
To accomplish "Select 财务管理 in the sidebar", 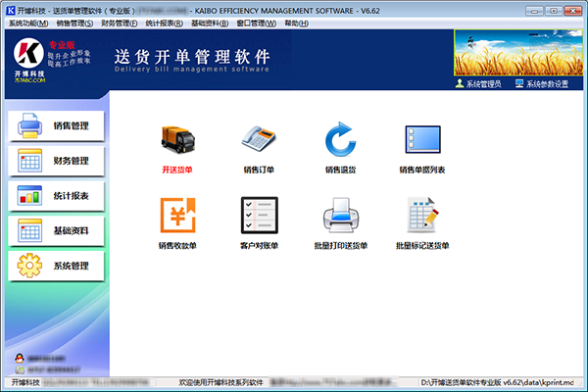I will coord(55,161).
